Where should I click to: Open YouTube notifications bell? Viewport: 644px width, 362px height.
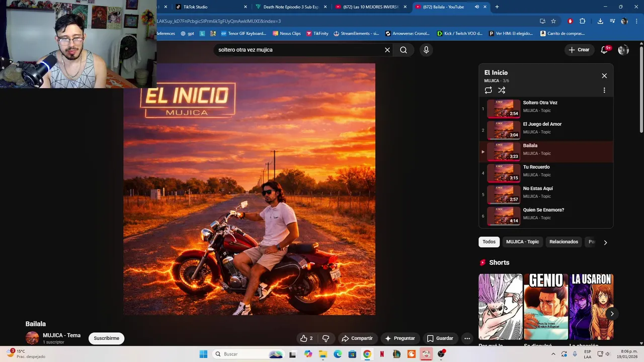pos(605,50)
